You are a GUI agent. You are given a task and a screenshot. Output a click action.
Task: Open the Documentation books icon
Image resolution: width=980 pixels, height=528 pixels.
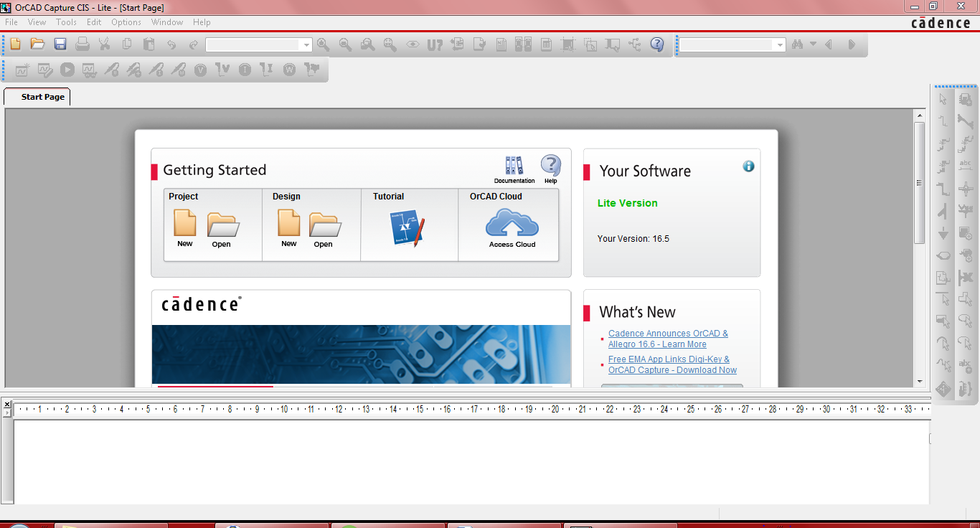pyautogui.click(x=514, y=170)
